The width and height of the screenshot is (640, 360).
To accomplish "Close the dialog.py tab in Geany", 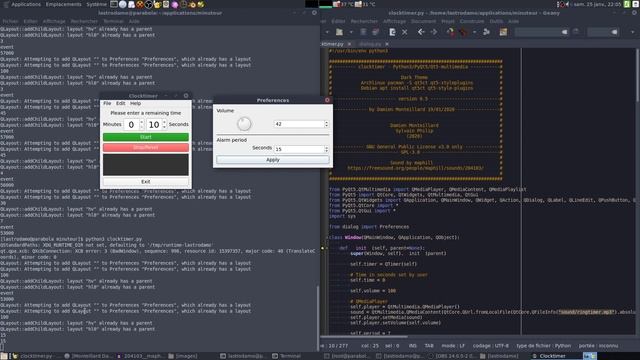I will pos(387,44).
